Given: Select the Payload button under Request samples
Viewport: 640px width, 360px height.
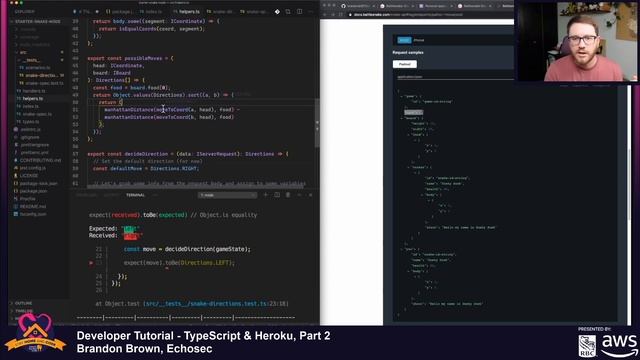Looking at the screenshot, I should click(404, 64).
